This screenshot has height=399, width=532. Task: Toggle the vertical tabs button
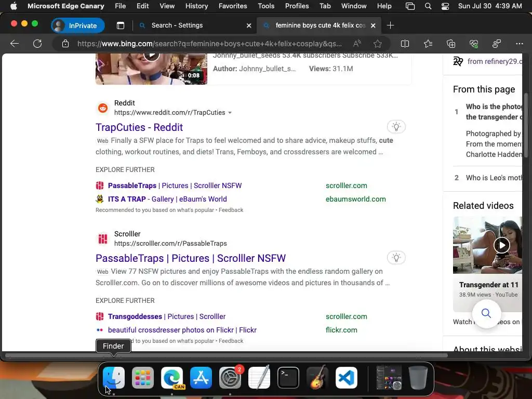point(121,25)
